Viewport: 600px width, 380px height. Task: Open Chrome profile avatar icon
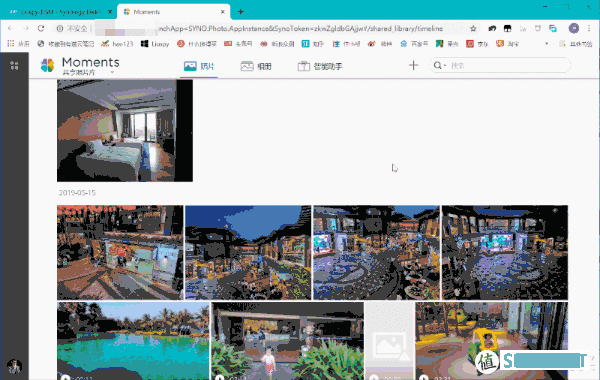[573, 28]
